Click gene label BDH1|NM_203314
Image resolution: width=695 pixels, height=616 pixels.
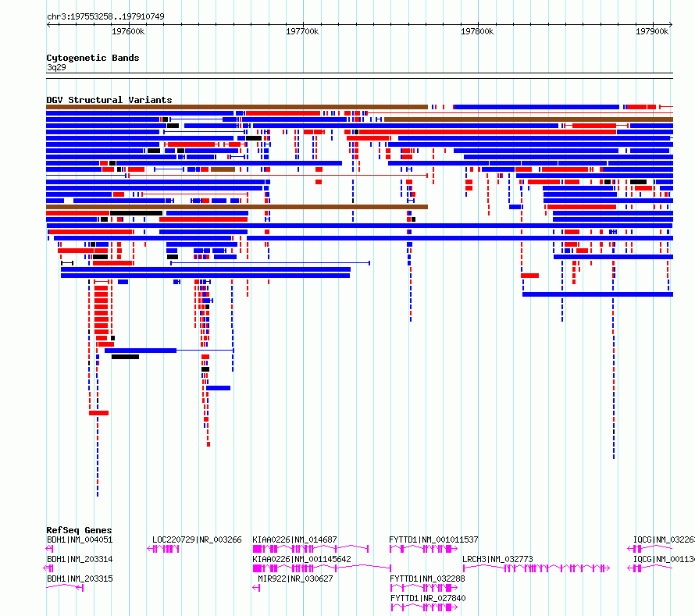click(80, 559)
